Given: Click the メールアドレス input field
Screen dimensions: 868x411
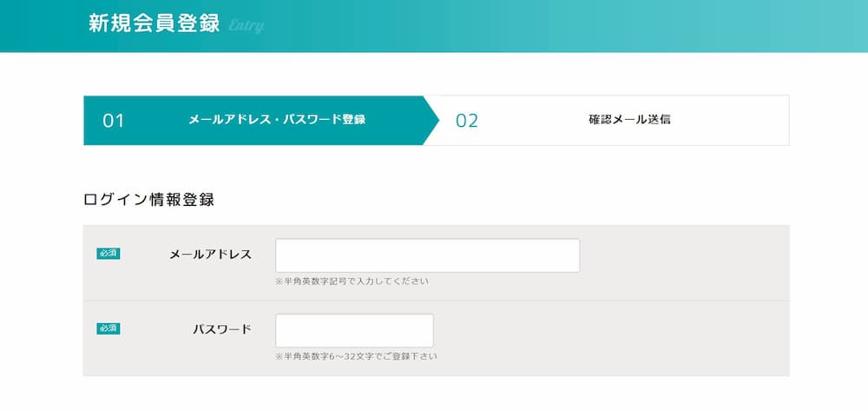Looking at the screenshot, I should coord(427,255).
